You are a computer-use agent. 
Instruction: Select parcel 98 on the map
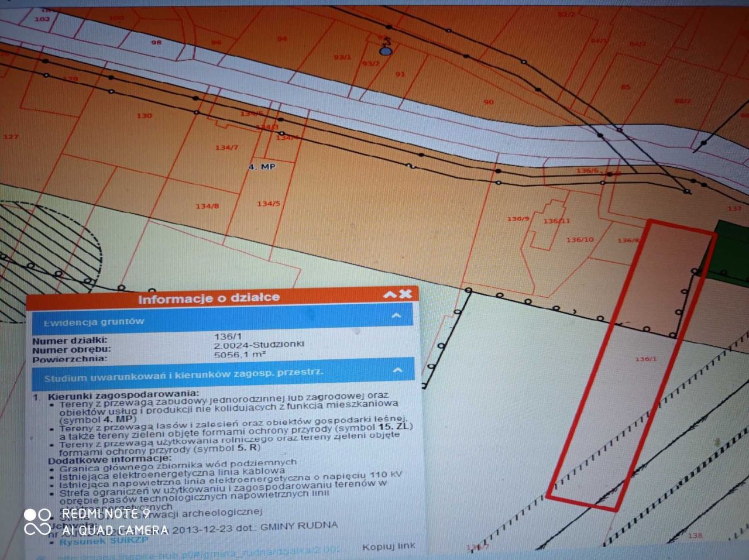(x=156, y=43)
